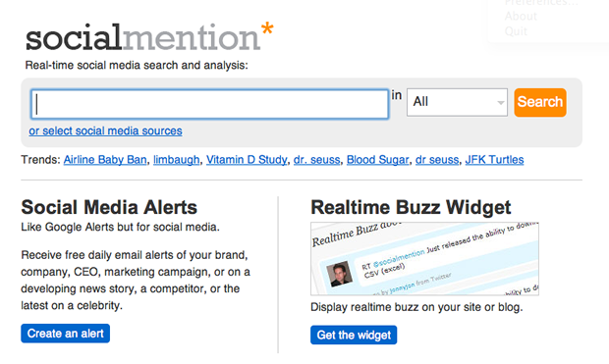Image resolution: width=609 pixels, height=364 pixels.
Task: Open 'or select social media sources' link
Action: 105,130
